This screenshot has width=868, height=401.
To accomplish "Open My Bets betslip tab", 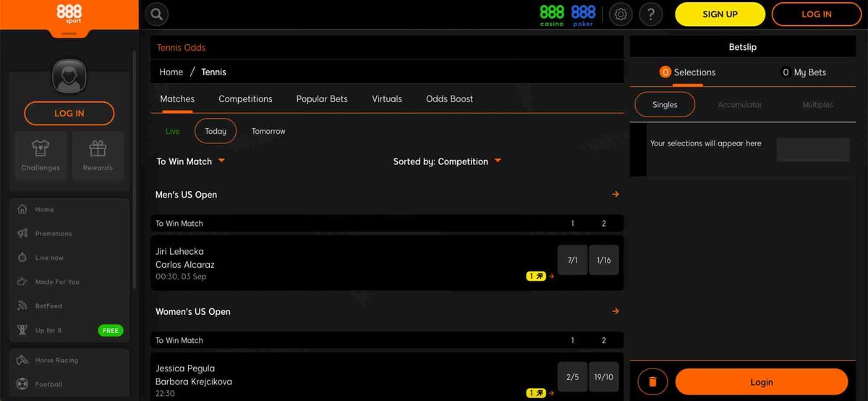I will [804, 72].
